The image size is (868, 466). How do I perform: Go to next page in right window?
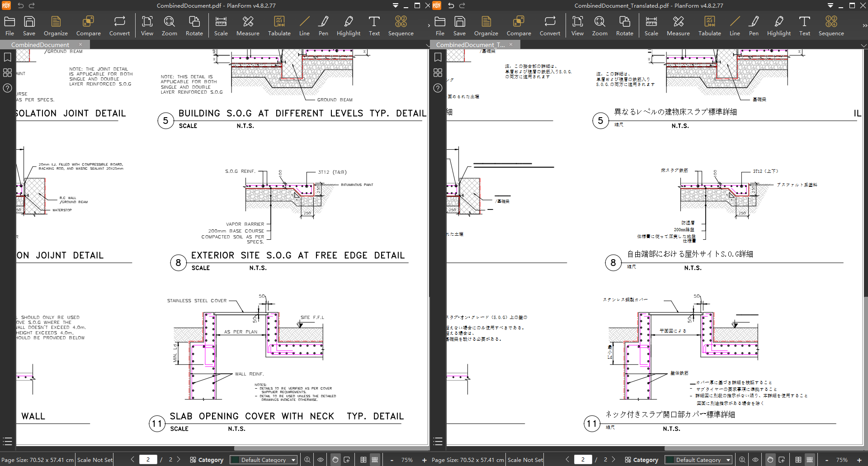pyautogui.click(x=613, y=459)
